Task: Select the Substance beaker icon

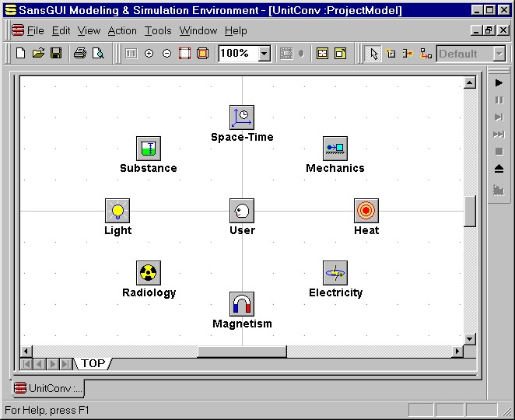Action: (x=149, y=149)
